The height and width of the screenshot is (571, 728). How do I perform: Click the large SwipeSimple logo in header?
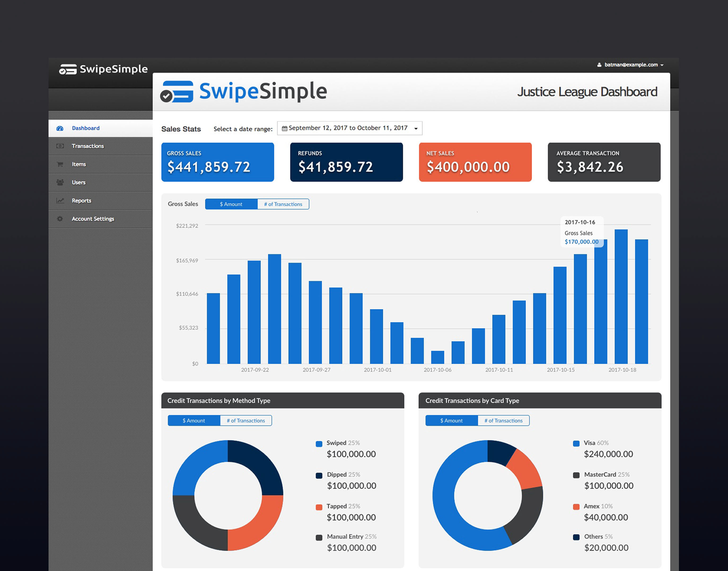pos(243,91)
